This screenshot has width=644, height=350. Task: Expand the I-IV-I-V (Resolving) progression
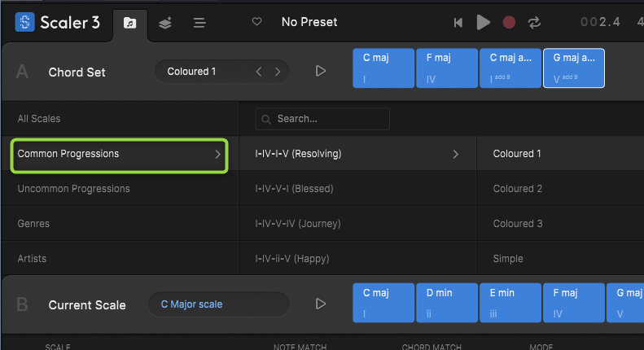[x=357, y=154]
